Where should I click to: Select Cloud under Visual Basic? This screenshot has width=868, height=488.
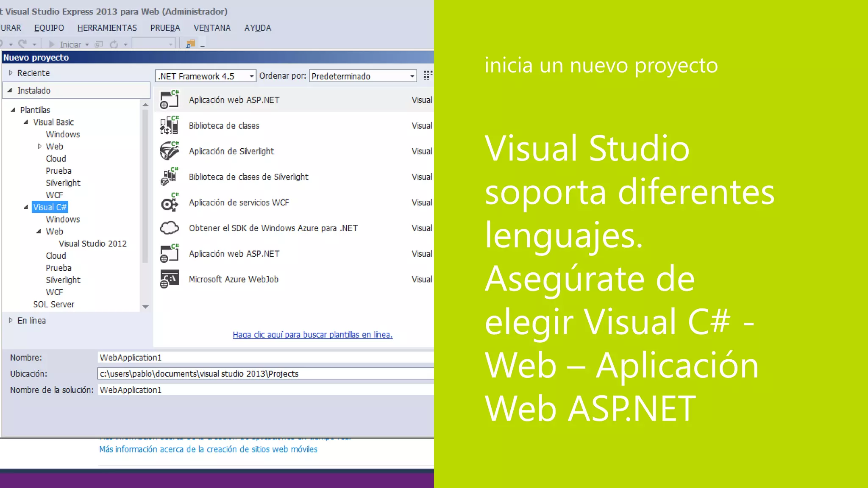point(56,158)
